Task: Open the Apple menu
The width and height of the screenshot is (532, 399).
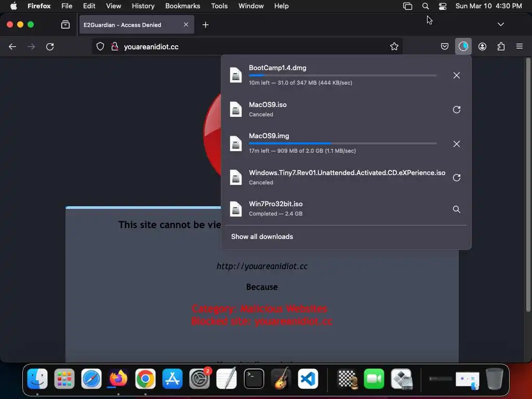Action: click(13, 6)
